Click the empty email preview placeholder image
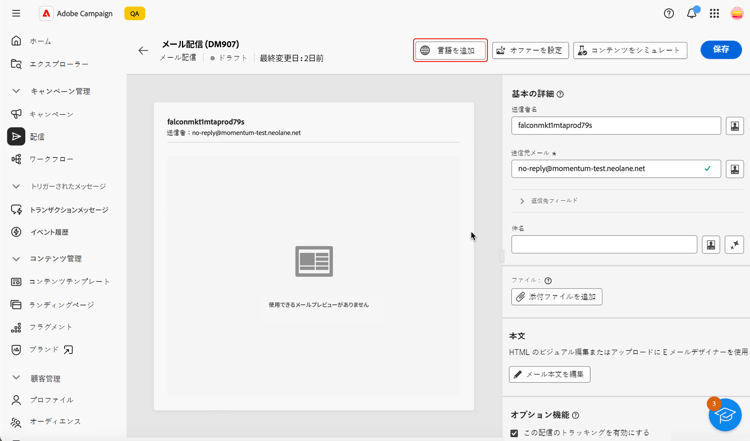This screenshot has width=750, height=441. [x=314, y=261]
